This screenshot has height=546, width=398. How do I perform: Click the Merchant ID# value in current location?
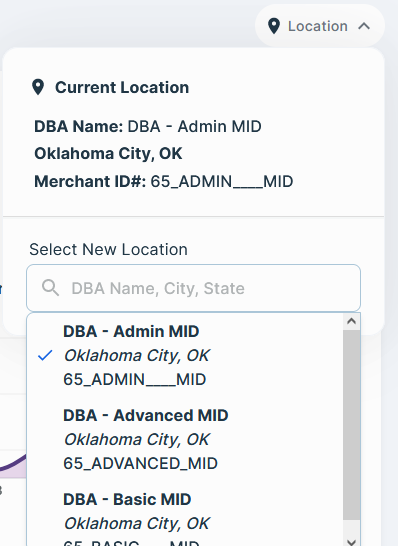click(x=222, y=181)
